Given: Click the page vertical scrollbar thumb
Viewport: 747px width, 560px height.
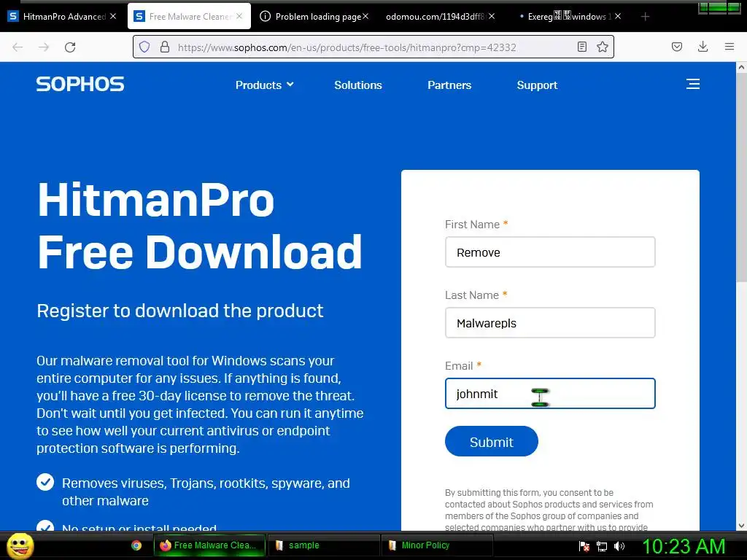Looking at the screenshot, I should pos(742,178).
